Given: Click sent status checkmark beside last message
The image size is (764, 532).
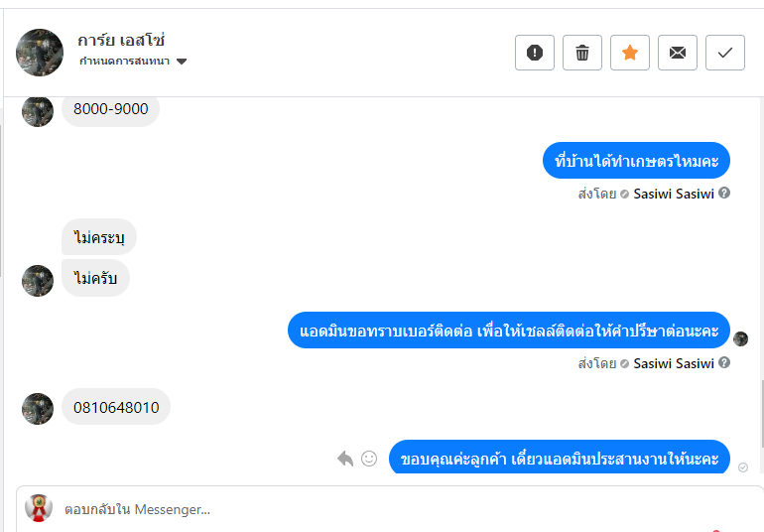Looking at the screenshot, I should tap(742, 467).
